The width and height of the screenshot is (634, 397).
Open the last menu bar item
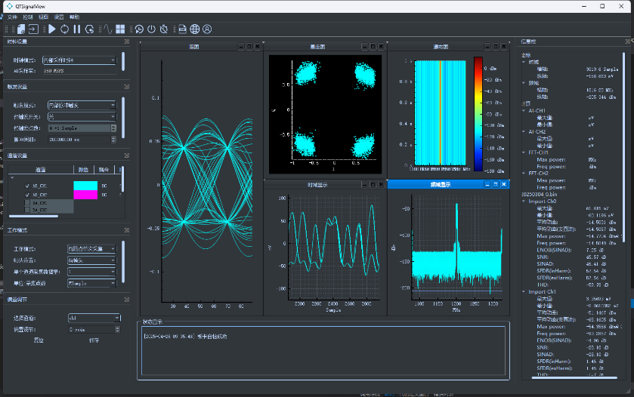tap(74, 17)
